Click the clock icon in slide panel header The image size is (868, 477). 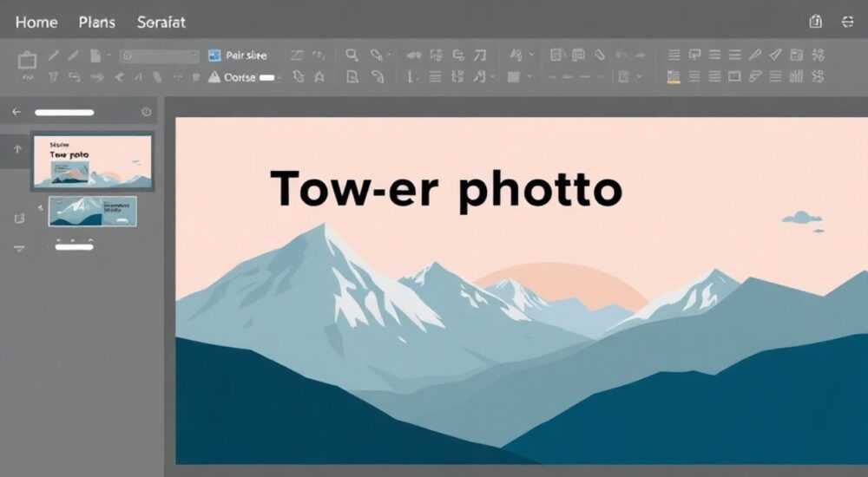146,112
